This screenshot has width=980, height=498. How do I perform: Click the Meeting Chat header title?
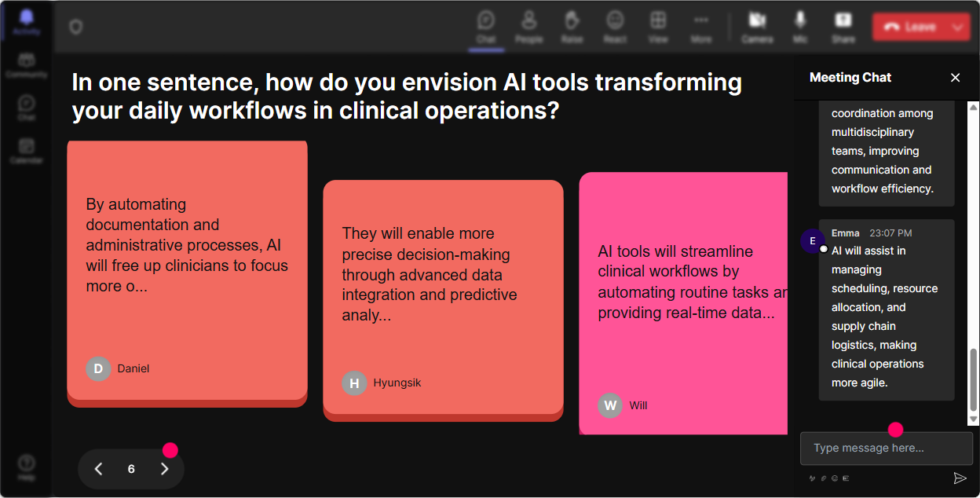pos(850,77)
